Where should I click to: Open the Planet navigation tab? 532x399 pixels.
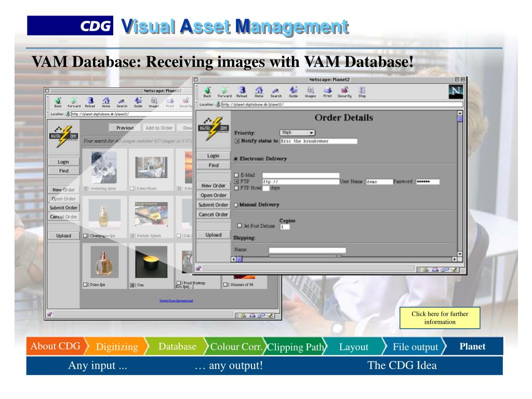[x=472, y=347]
